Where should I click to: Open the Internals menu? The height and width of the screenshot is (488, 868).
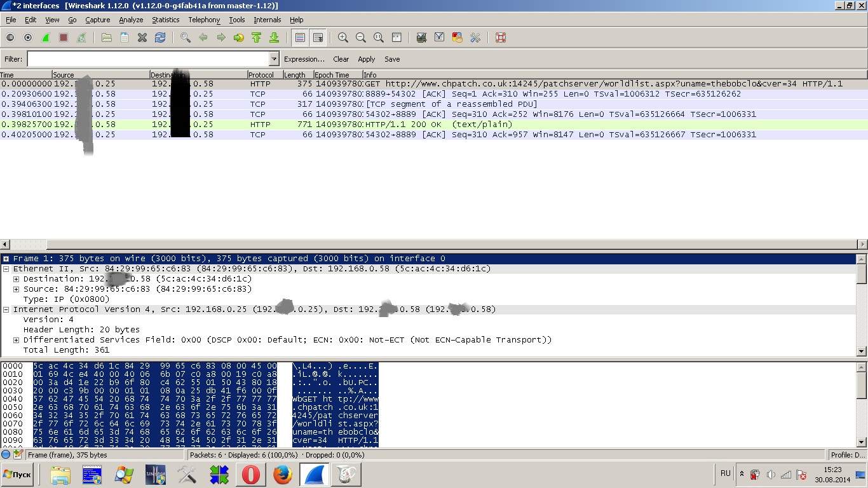point(267,20)
